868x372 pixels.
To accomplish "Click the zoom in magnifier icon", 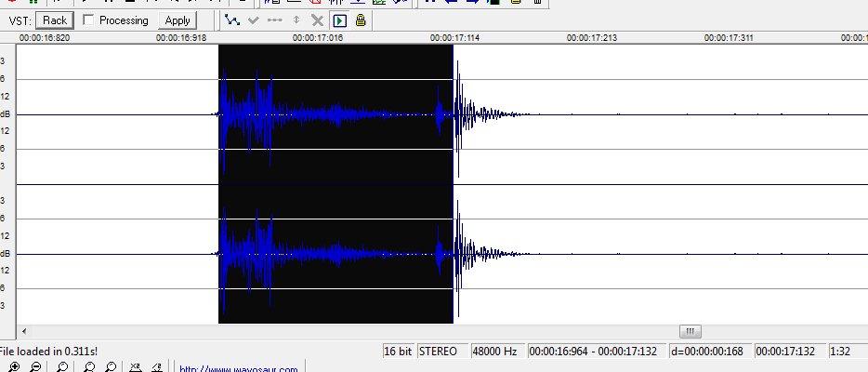I will click(x=14, y=367).
